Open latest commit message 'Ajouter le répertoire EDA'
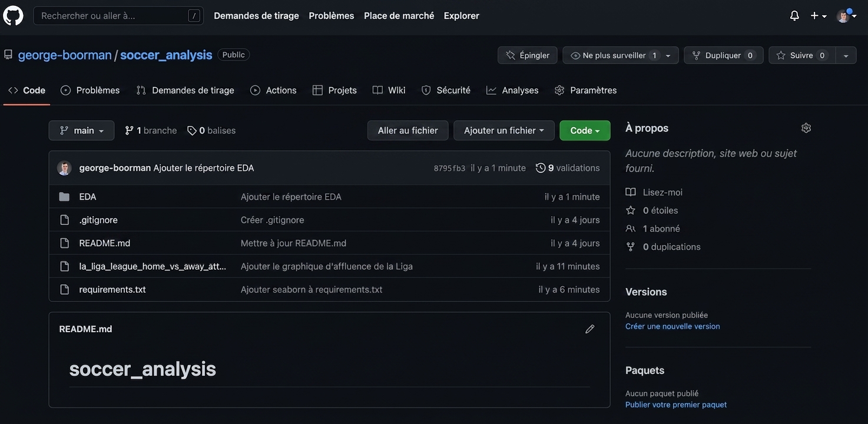Viewport: 868px width, 424px height. click(x=204, y=168)
